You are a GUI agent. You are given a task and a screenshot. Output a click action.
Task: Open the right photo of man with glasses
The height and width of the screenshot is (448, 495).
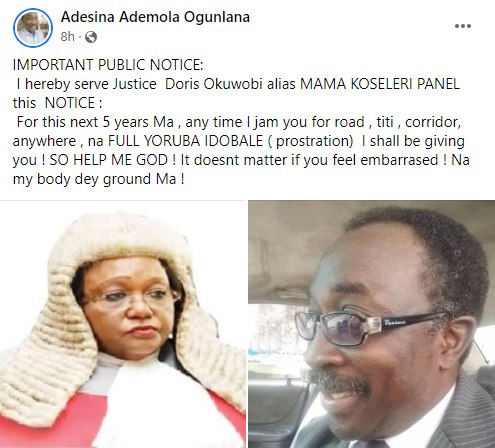click(372, 324)
